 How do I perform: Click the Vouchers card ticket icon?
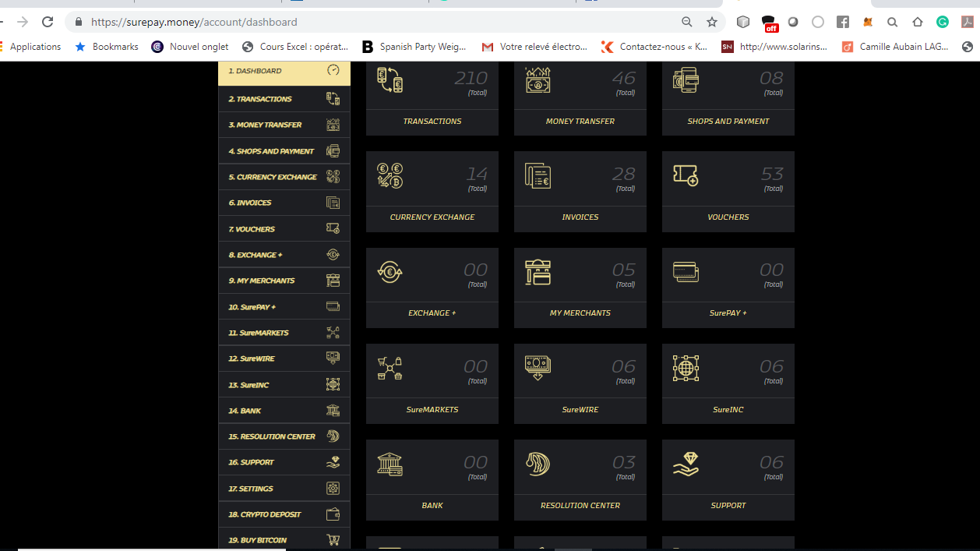pos(686,175)
